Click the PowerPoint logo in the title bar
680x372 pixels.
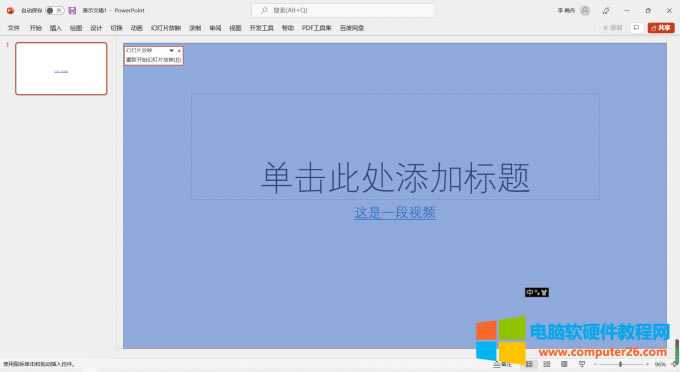10,10
